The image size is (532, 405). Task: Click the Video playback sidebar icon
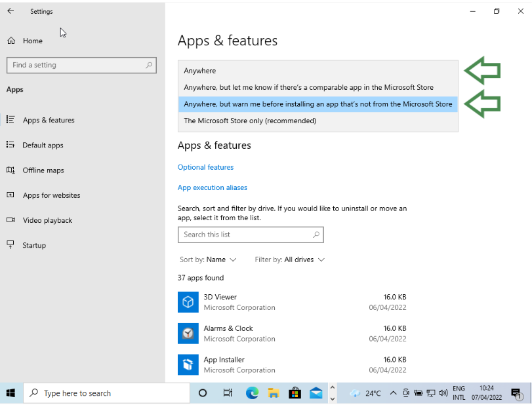pos(10,220)
